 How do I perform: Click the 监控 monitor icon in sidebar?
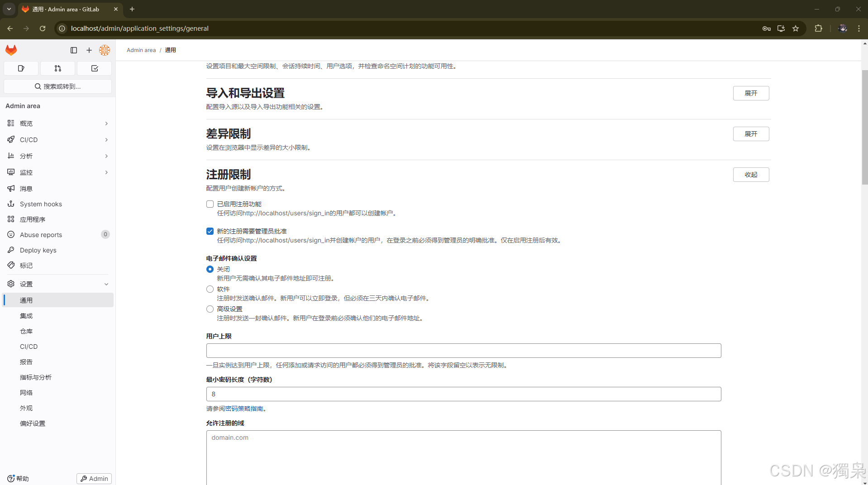click(x=11, y=172)
